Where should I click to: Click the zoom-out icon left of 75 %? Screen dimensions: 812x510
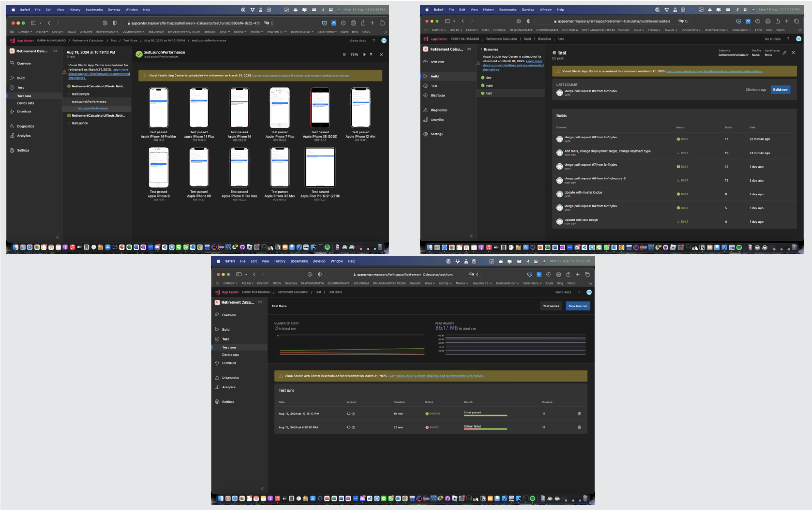[x=344, y=55]
